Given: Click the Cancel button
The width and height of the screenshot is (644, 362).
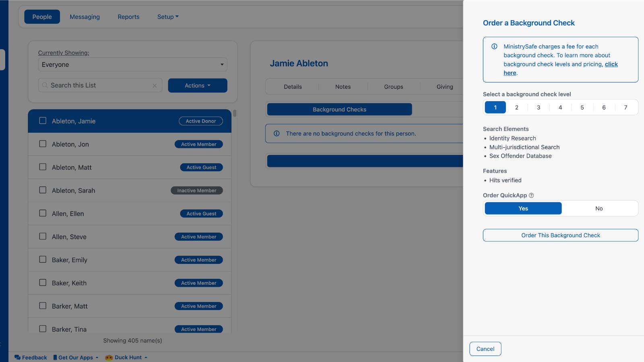Looking at the screenshot, I should 485,349.
